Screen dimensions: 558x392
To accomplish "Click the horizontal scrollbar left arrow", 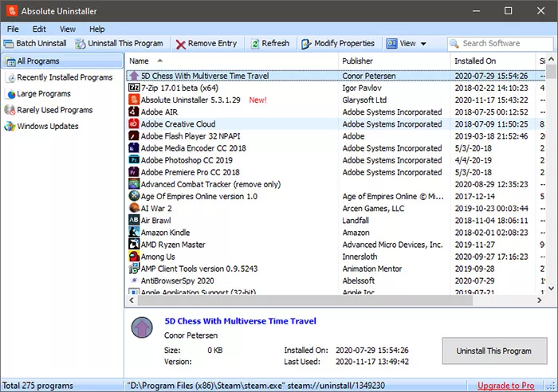I will click(x=132, y=300).
